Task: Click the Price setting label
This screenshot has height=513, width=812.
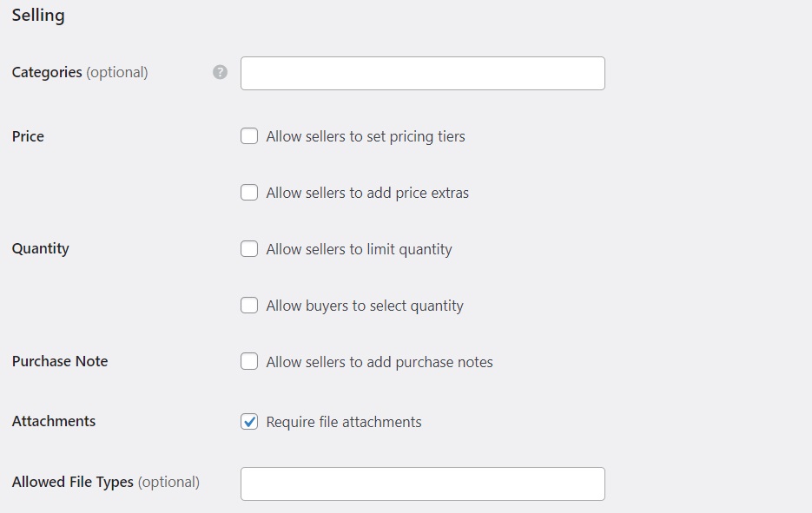Action: [27, 135]
